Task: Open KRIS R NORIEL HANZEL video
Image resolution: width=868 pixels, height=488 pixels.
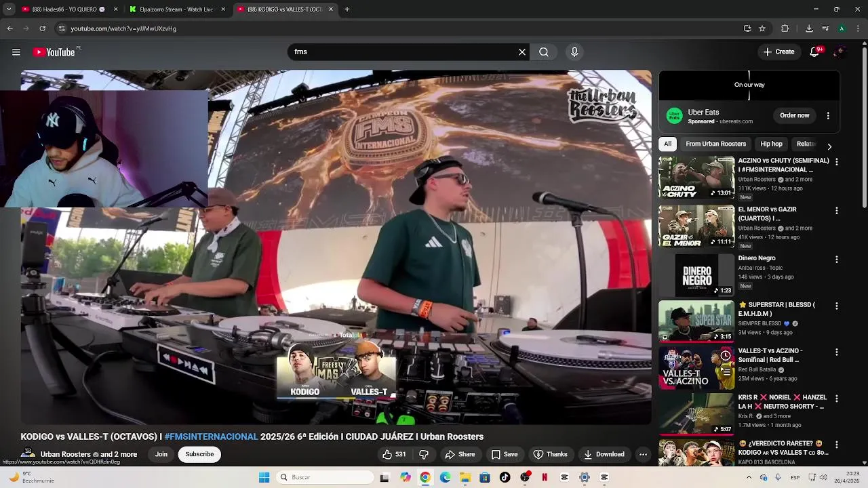Action: (x=696, y=414)
